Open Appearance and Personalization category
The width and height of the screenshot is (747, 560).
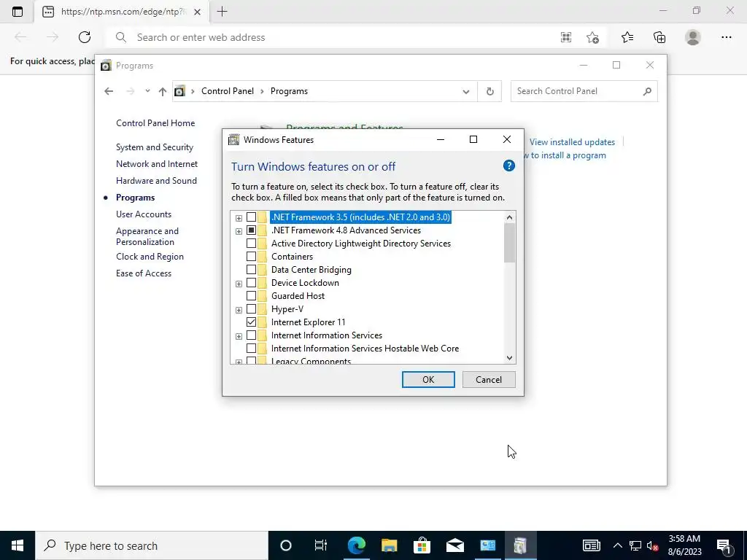147,236
